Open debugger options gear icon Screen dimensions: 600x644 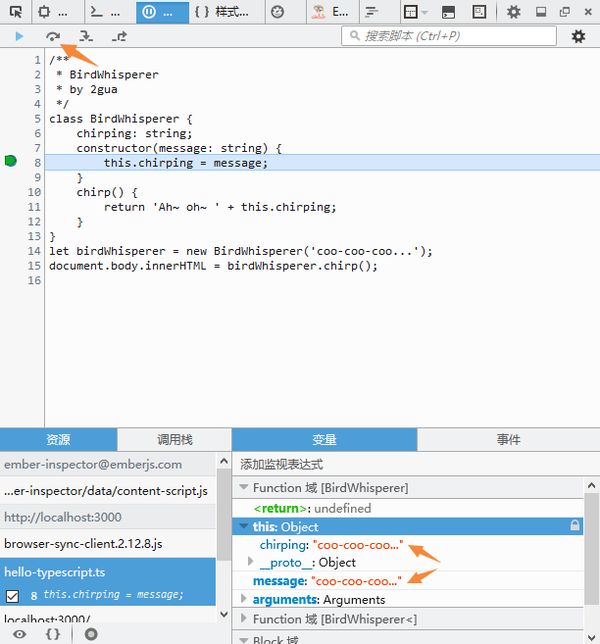coord(578,37)
